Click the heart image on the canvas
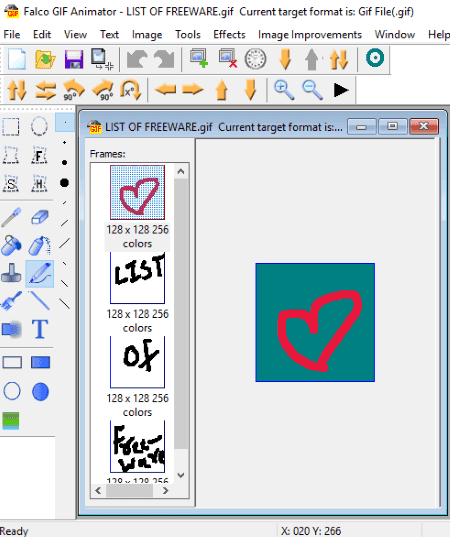Viewport: 450px width, 537px height. [x=315, y=322]
